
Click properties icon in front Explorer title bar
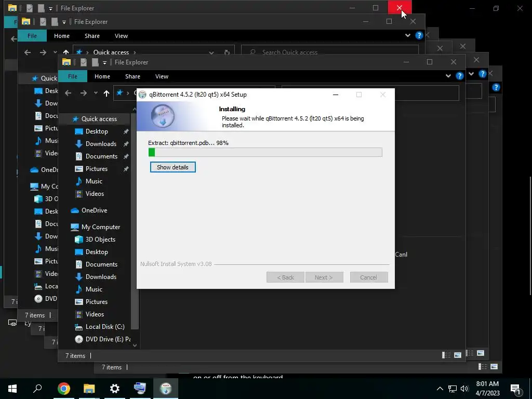(x=84, y=62)
